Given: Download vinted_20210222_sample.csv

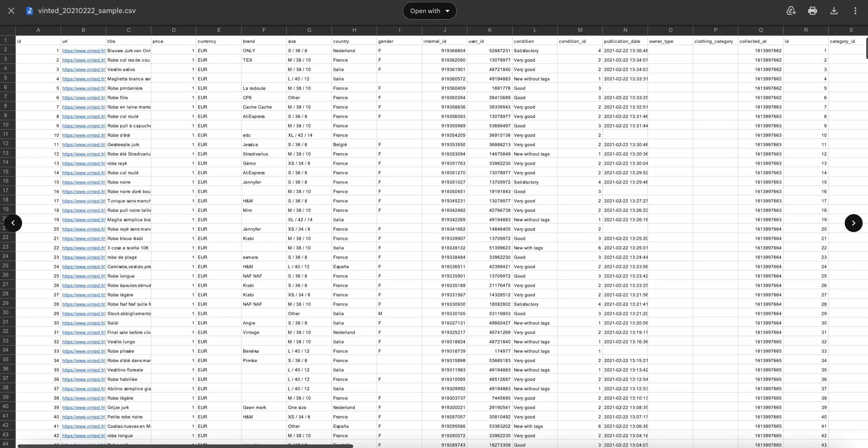Looking at the screenshot, I should tap(834, 10).
